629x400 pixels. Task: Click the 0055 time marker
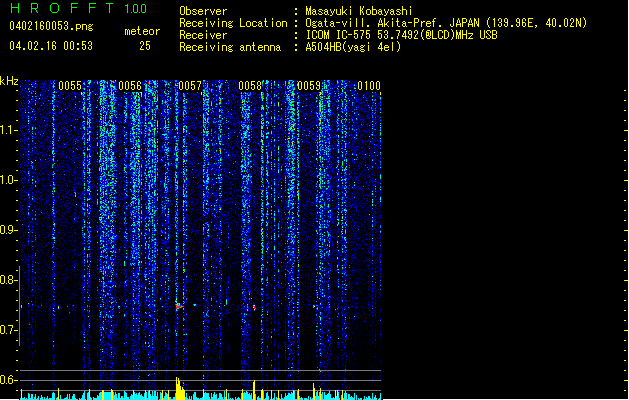click(x=70, y=86)
